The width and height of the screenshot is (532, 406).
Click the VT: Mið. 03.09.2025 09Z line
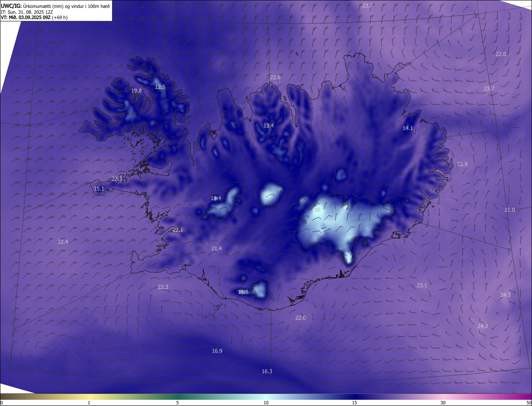34,17
